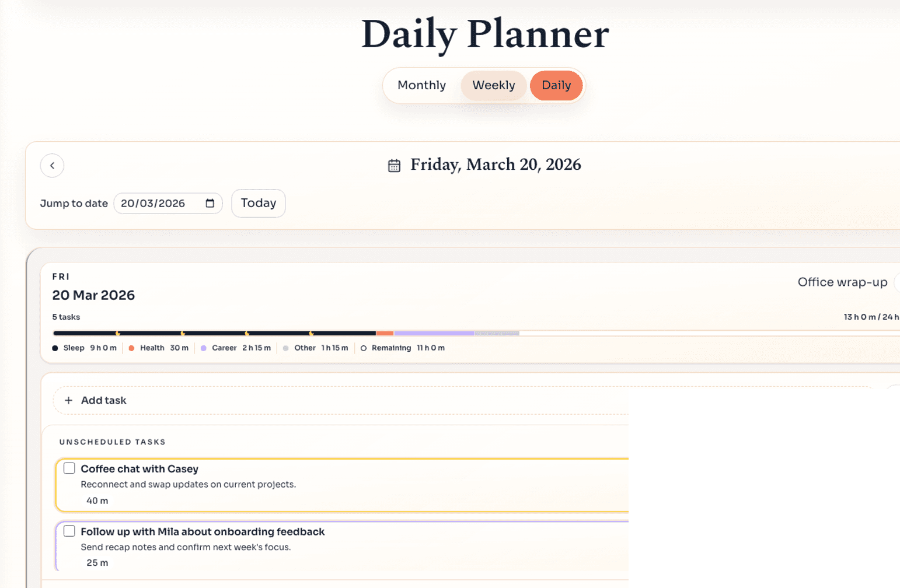Click the Today button
The height and width of the screenshot is (588, 900).
point(258,203)
